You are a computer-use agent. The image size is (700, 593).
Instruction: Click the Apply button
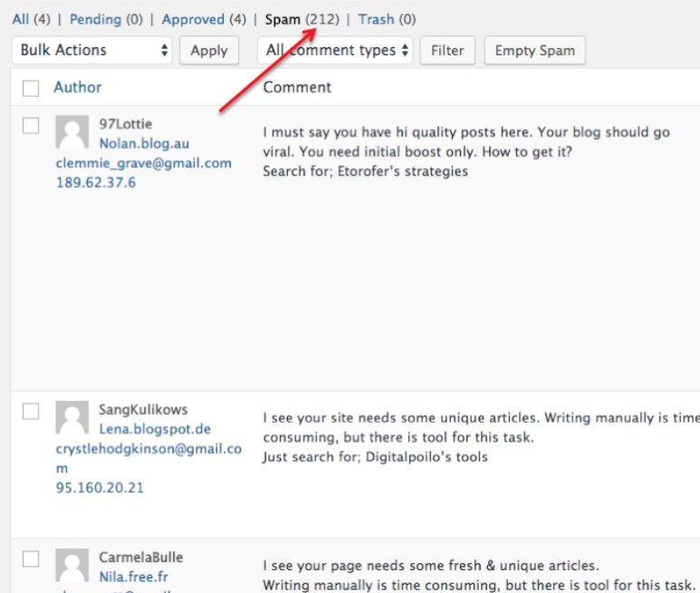click(x=209, y=51)
